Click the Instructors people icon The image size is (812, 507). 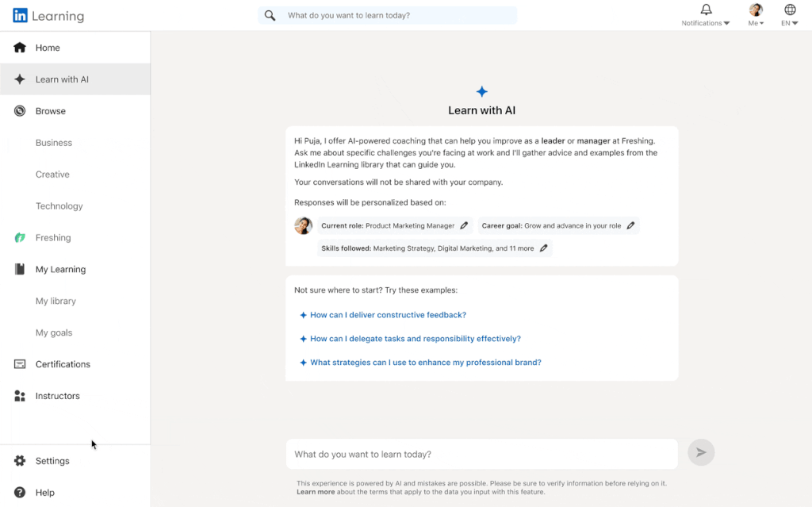pos(20,396)
